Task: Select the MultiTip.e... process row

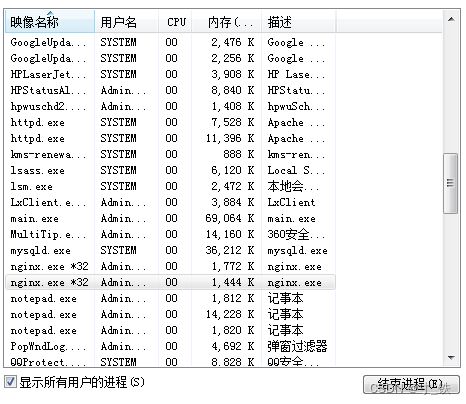Action: point(170,234)
